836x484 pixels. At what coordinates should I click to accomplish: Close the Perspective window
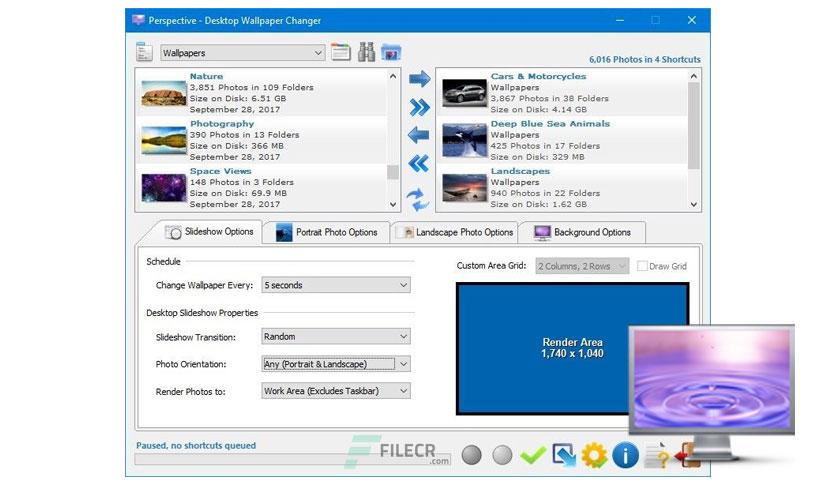click(692, 20)
